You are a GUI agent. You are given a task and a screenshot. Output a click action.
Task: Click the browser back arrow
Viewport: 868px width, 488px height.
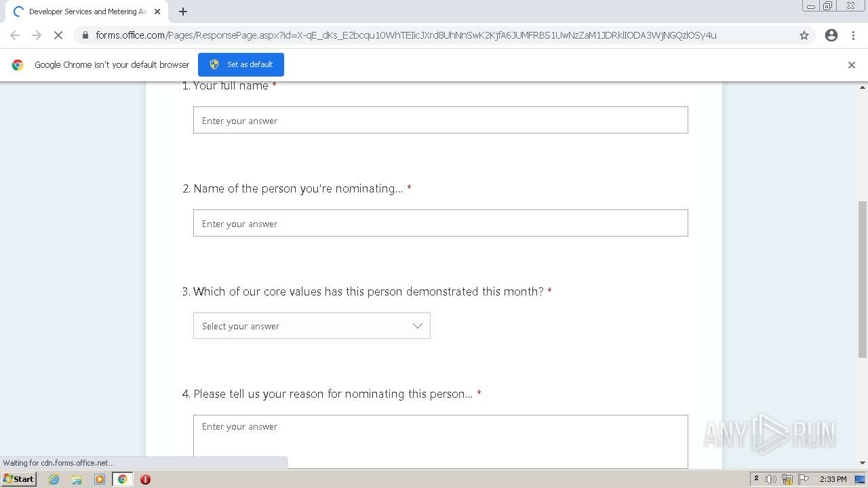[x=15, y=35]
